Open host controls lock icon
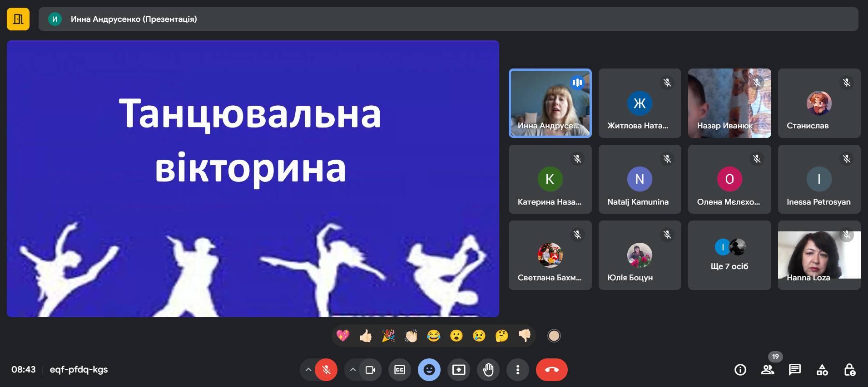 point(849,370)
